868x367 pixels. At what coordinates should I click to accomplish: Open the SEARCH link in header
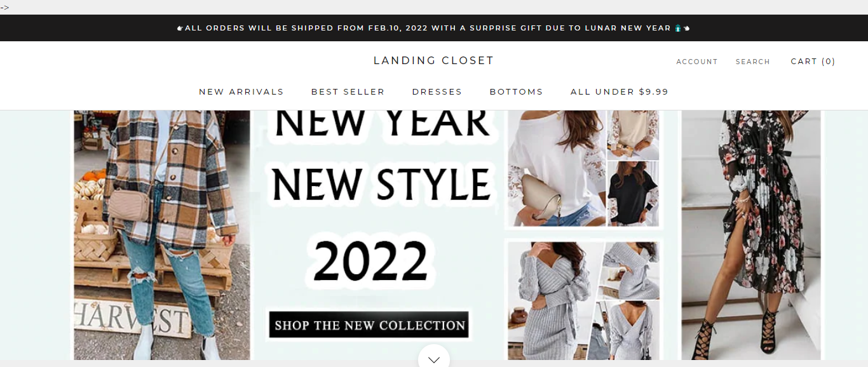coord(753,62)
